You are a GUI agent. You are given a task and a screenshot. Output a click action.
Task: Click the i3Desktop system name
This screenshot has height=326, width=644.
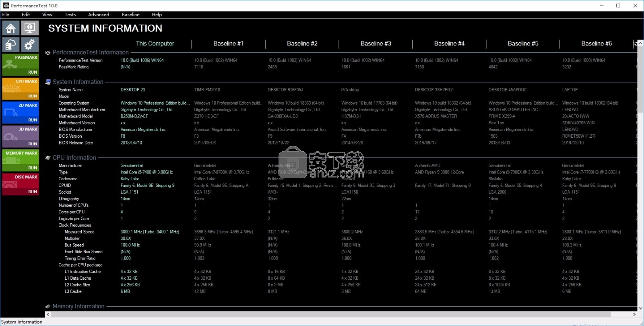click(350, 90)
